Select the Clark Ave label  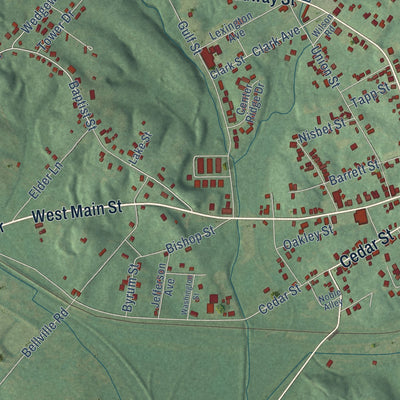276,41
